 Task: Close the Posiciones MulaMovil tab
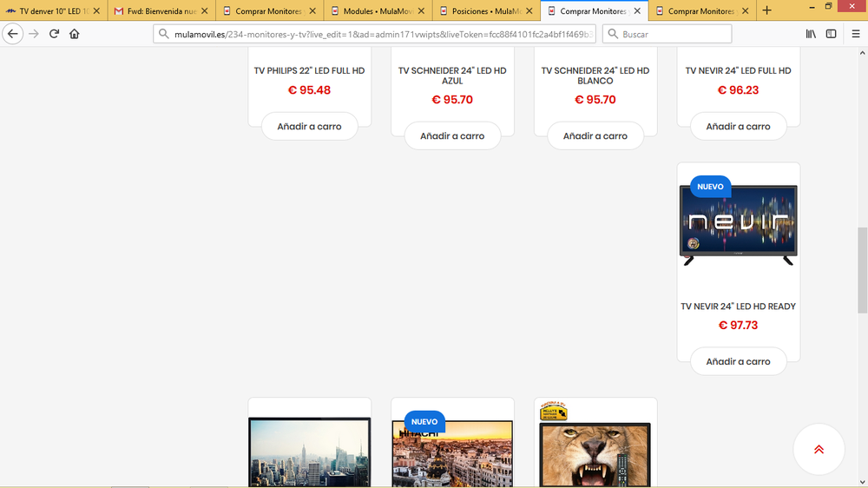[529, 10]
